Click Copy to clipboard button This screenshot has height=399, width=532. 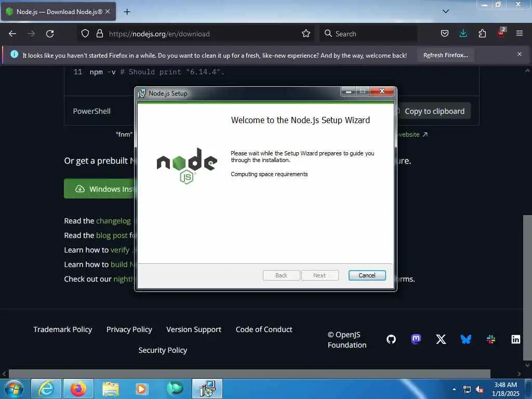[x=434, y=111]
